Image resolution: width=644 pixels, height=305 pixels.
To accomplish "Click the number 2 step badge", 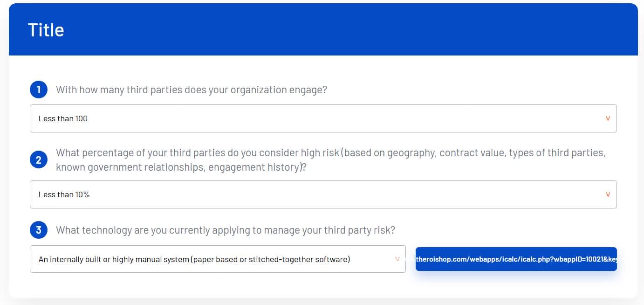I will tap(39, 160).
